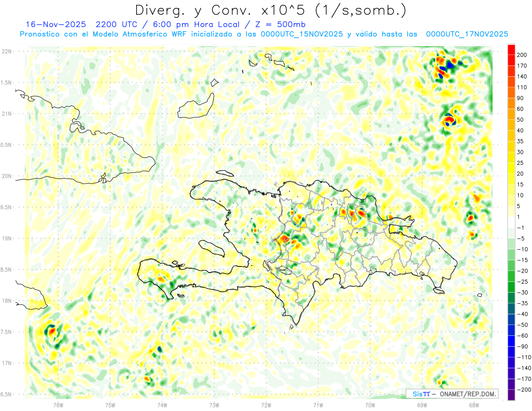Click the "-200" color scale value
This screenshot has height=411, width=532.
(x=524, y=390)
